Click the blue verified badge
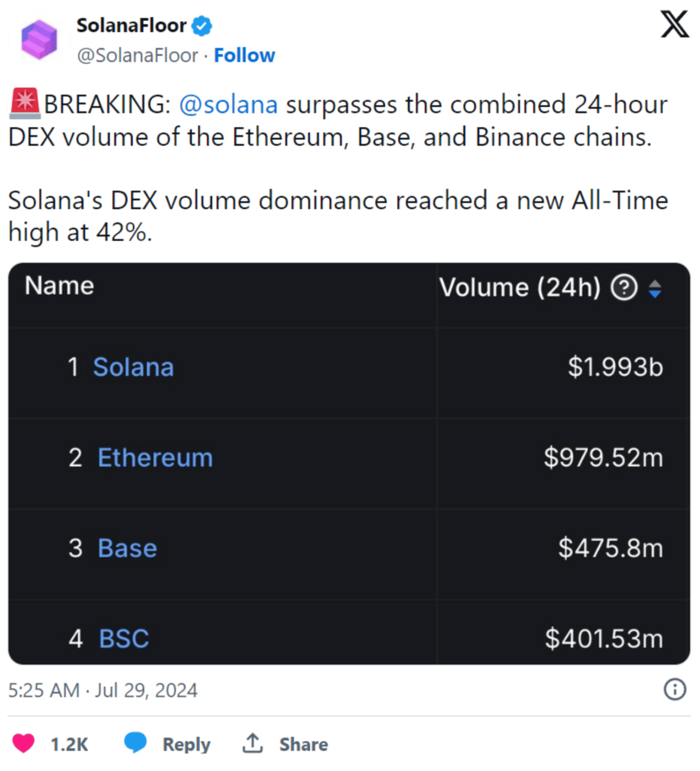Viewport: 700px width, 771px height. pyautogui.click(x=202, y=25)
